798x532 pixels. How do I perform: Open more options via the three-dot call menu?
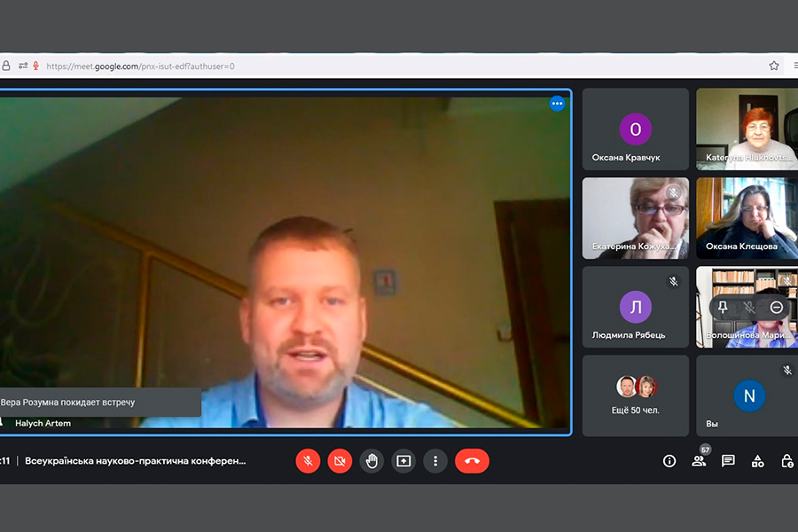point(435,461)
